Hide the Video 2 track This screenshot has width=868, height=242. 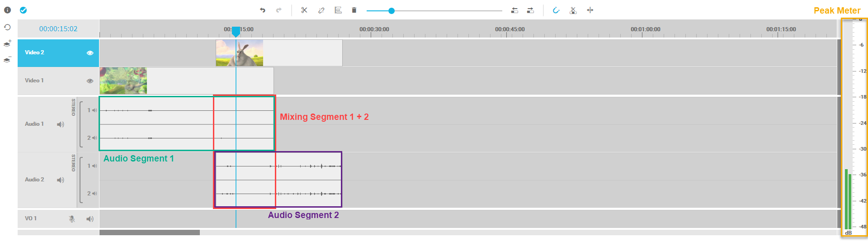pos(90,53)
